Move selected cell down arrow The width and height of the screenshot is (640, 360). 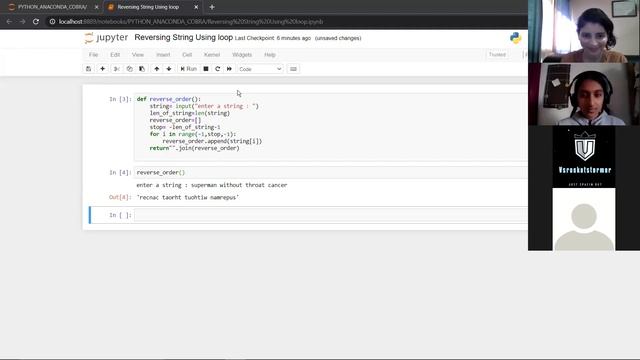169,69
